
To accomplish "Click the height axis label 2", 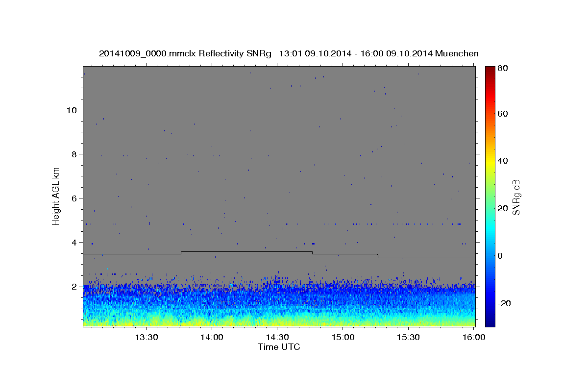I will [x=74, y=287].
